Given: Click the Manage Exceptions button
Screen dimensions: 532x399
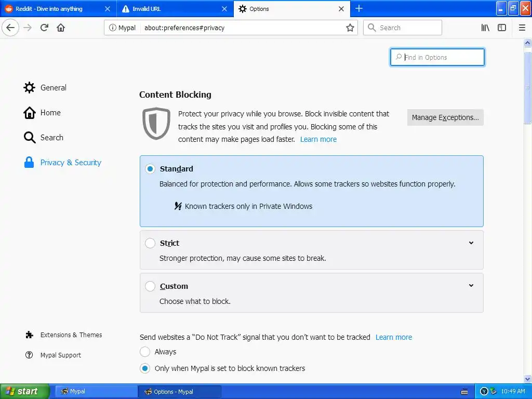Looking at the screenshot, I should 445,117.
